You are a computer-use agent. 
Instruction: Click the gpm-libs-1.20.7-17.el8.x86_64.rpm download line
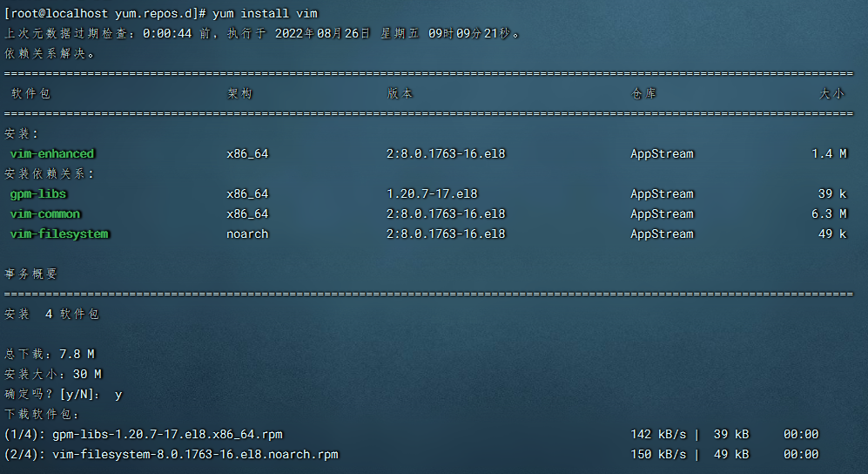click(x=167, y=434)
